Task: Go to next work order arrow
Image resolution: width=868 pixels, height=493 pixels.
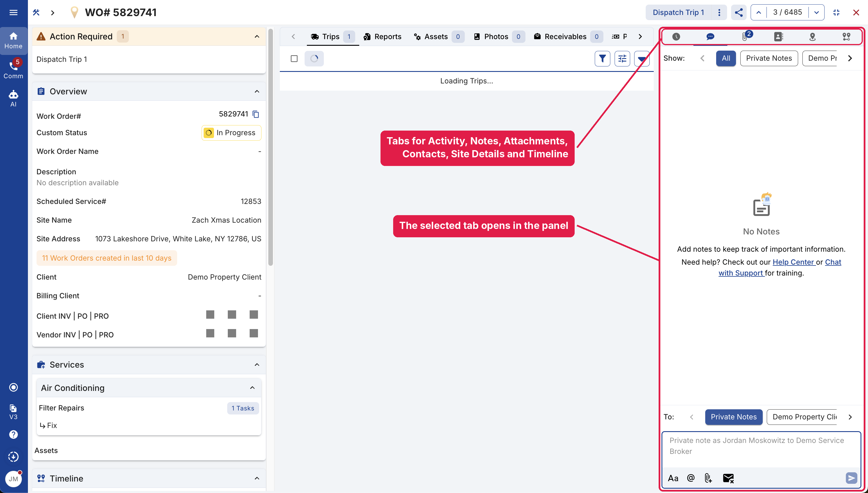Action: click(817, 13)
